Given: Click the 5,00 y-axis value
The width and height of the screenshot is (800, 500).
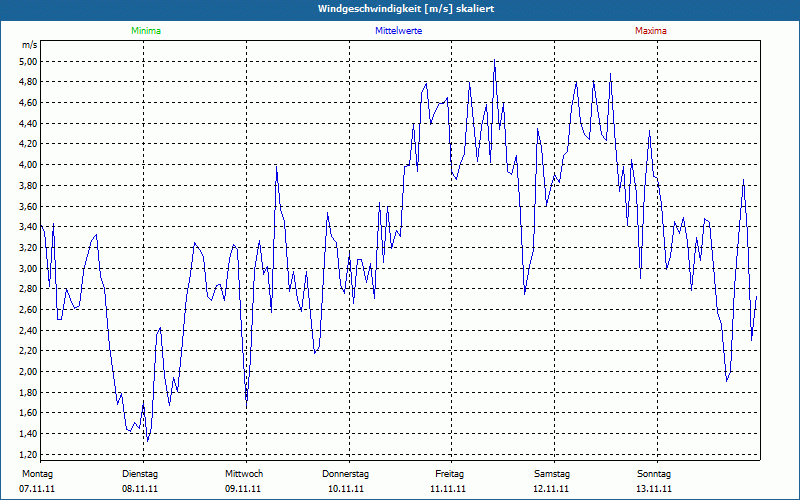Looking at the screenshot, I should pyautogui.click(x=30, y=61).
